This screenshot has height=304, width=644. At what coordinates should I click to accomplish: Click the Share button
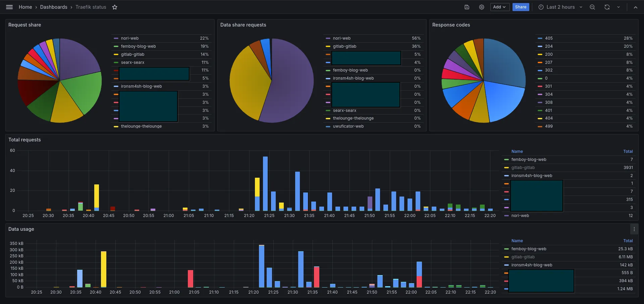coord(521,7)
